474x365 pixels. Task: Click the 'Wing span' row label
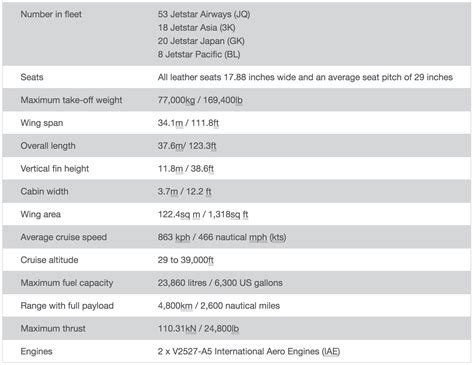tap(42, 123)
